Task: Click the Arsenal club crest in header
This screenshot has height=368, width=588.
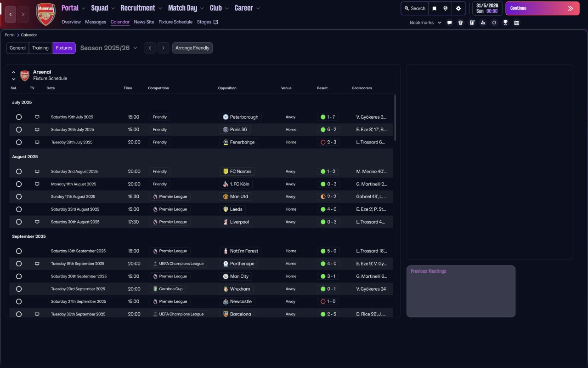Action: tap(45, 14)
